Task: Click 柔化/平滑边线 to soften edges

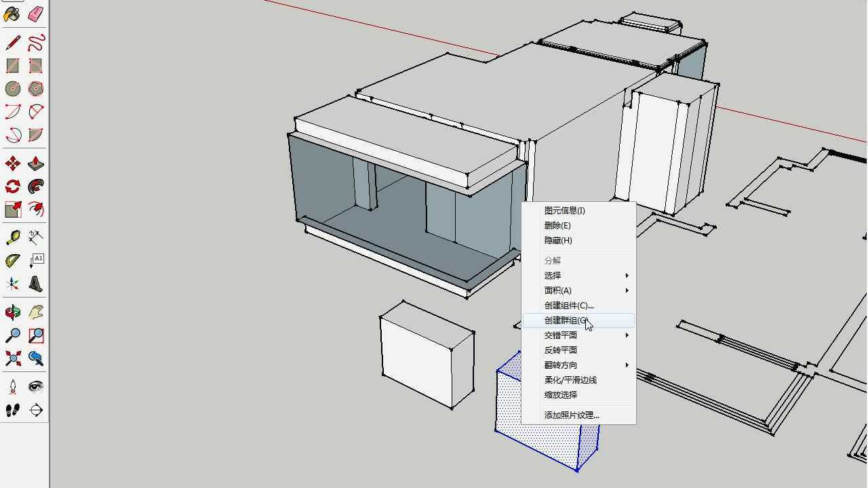Action: [568, 380]
